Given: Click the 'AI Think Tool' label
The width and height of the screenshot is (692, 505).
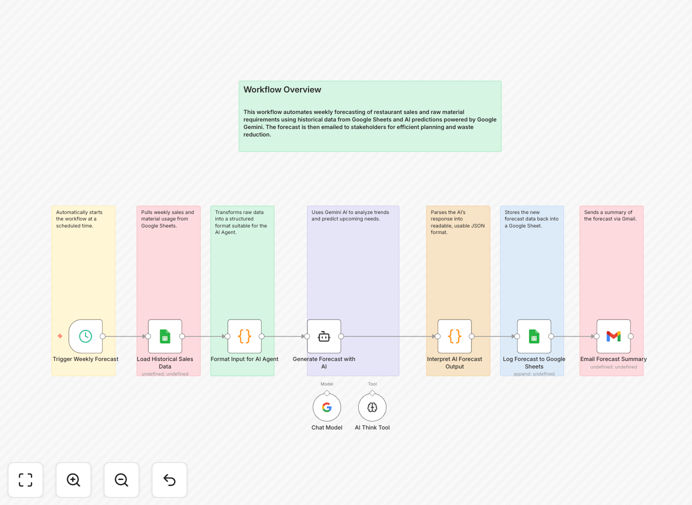Looking at the screenshot, I should point(372,428).
